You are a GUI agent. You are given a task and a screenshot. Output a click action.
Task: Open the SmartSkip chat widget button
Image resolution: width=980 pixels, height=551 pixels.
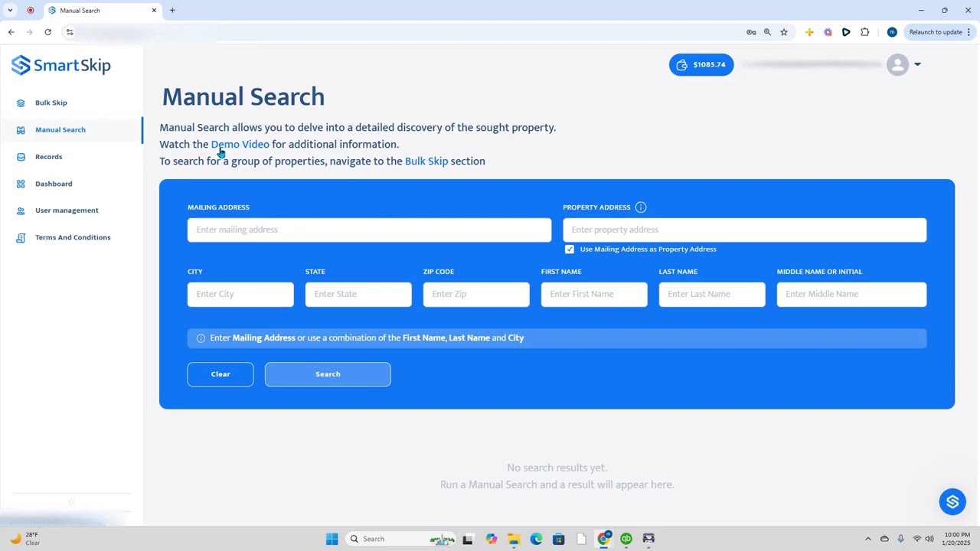pyautogui.click(x=952, y=502)
